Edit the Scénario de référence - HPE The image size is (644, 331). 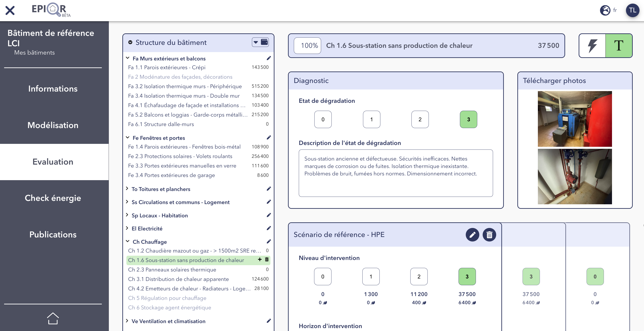472,235
